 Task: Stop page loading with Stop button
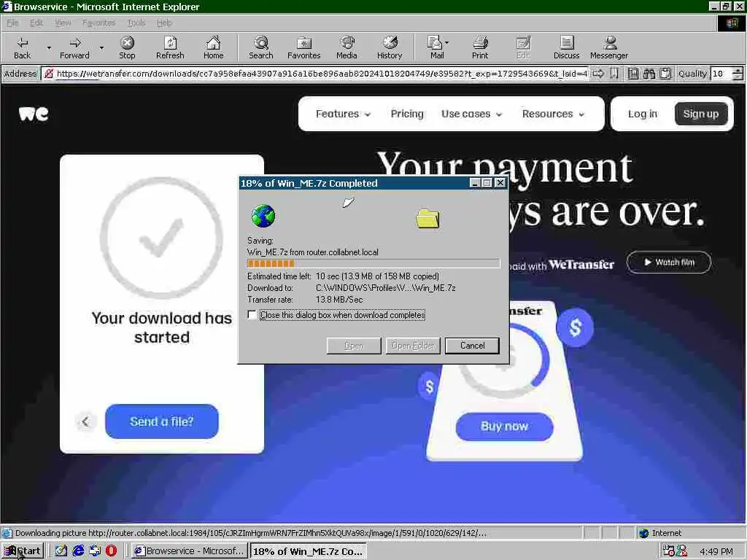(127, 47)
